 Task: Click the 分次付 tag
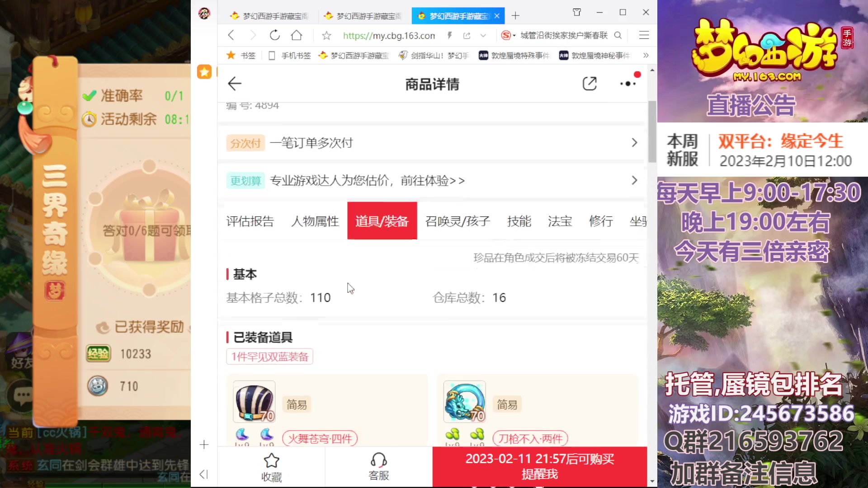245,143
